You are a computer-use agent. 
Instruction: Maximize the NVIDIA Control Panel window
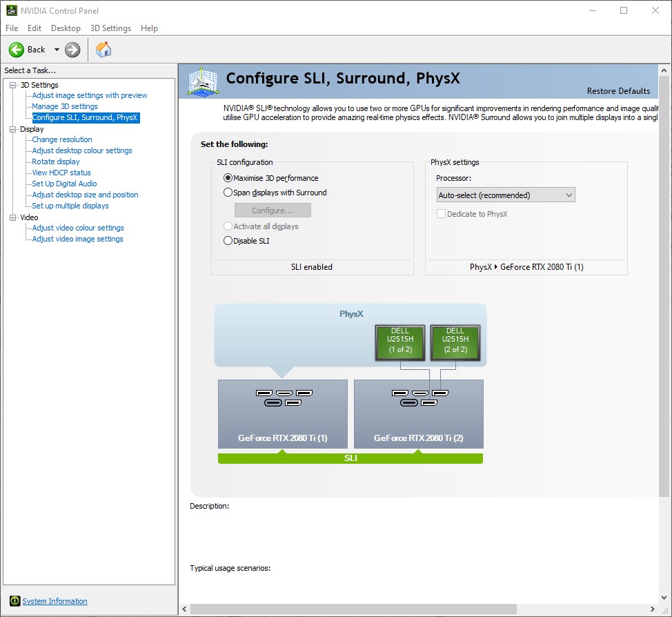624,10
